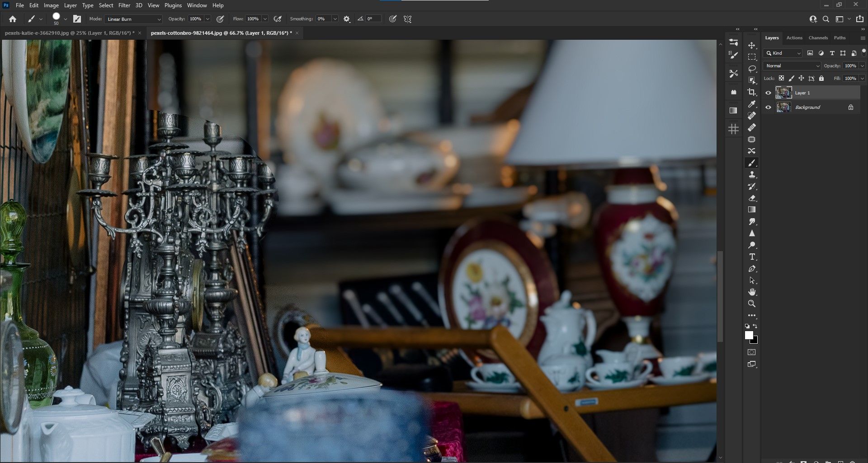Select the Lasso tool
868x463 pixels.
click(752, 69)
